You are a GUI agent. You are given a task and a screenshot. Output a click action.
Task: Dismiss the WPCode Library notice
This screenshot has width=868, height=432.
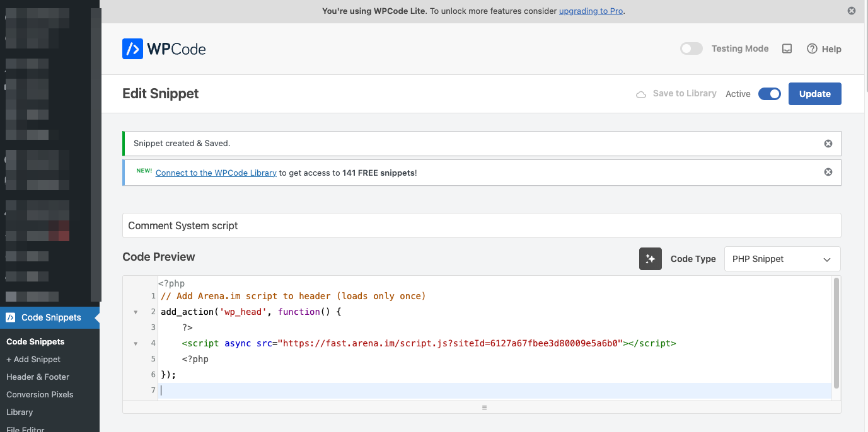click(x=828, y=172)
